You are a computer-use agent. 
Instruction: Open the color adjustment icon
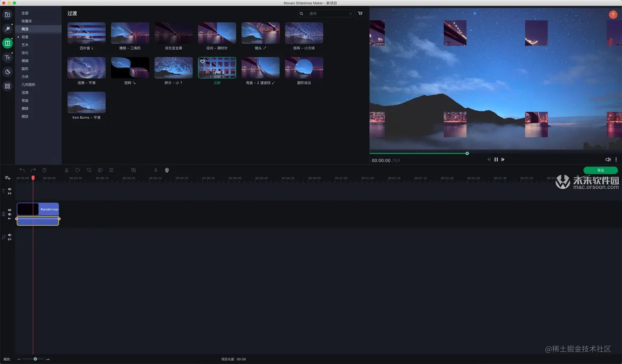(100, 170)
